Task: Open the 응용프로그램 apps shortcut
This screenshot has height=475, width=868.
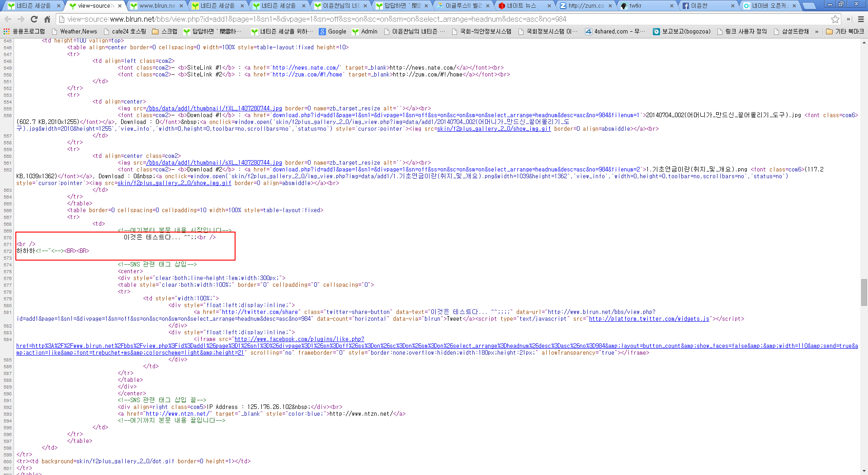Action: click(24, 31)
